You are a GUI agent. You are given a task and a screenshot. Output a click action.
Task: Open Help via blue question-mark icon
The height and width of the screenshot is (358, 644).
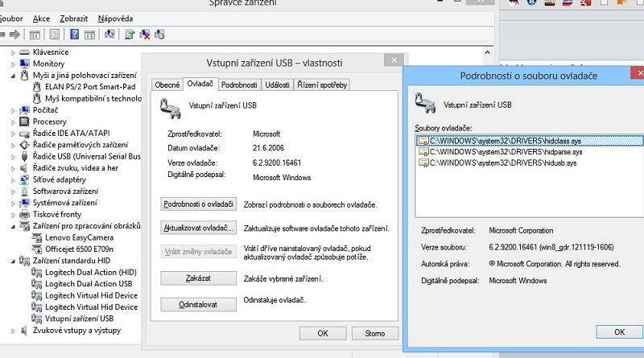tap(74, 35)
